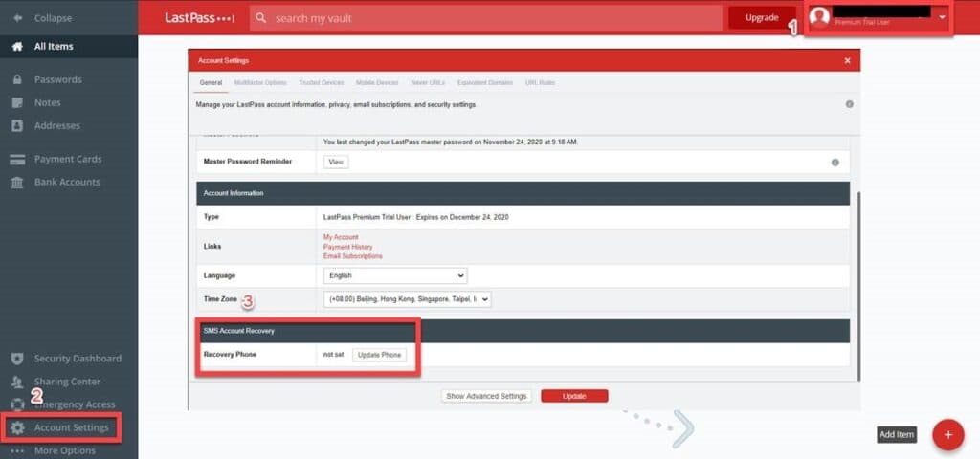Close the Account Settings dialog

(847, 60)
